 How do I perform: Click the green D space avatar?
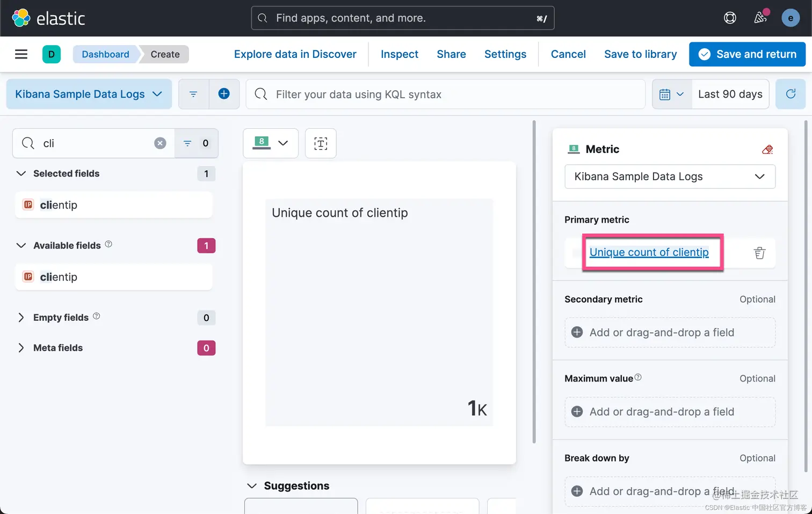click(52, 54)
